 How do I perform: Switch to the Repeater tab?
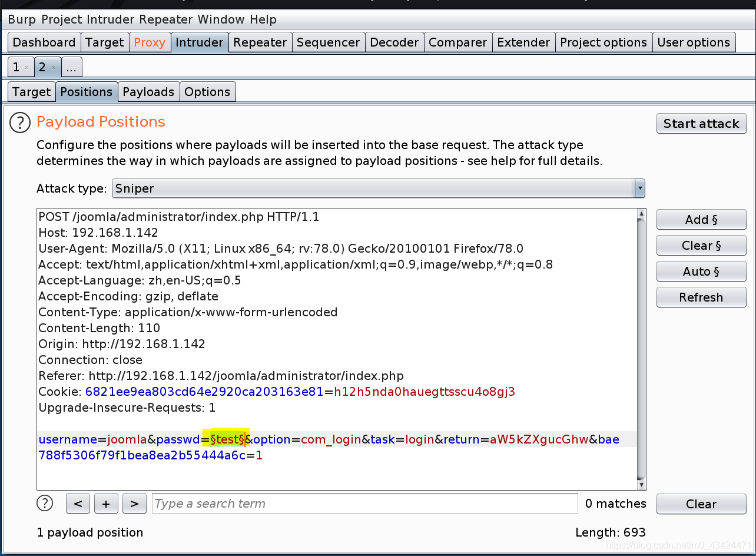click(x=260, y=42)
